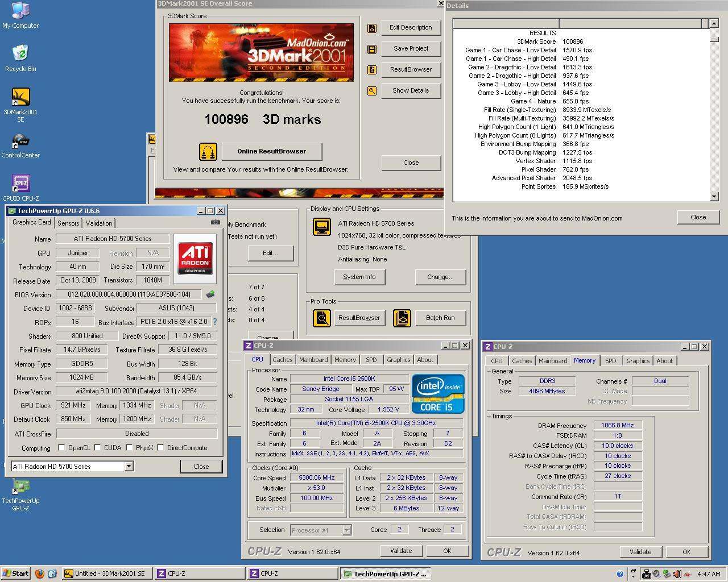The height and width of the screenshot is (582, 728).
Task: Enable the CUDA checkbox in GPU-Z
Action: (x=97, y=448)
